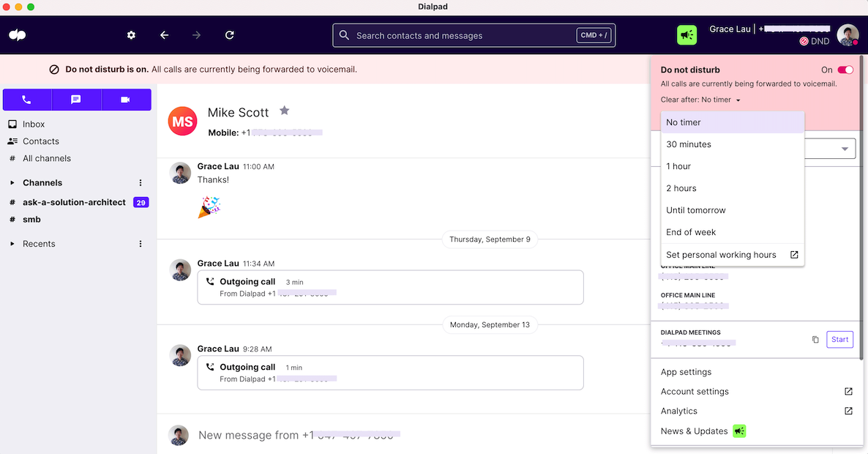The width and height of the screenshot is (868, 454).
Task: Turn off the Do not disturb toggle
Action: [845, 70]
